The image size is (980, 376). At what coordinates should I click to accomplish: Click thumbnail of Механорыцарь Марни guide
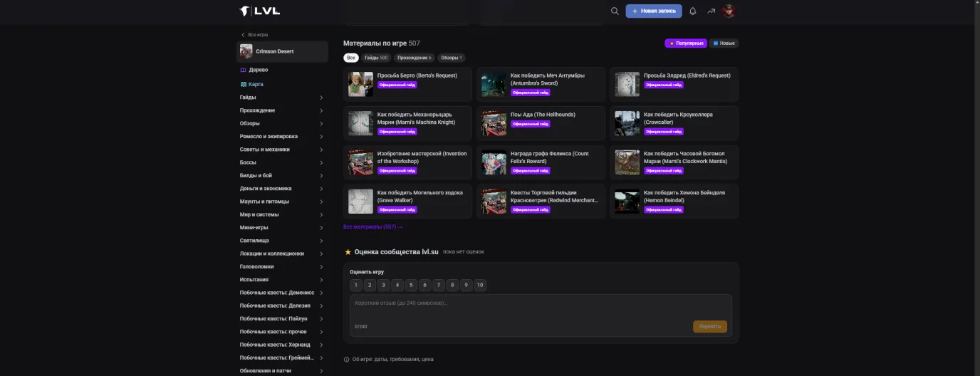[360, 123]
